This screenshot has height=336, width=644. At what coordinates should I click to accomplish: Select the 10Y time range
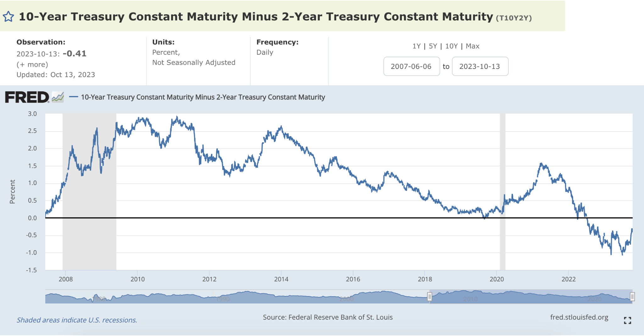click(451, 46)
